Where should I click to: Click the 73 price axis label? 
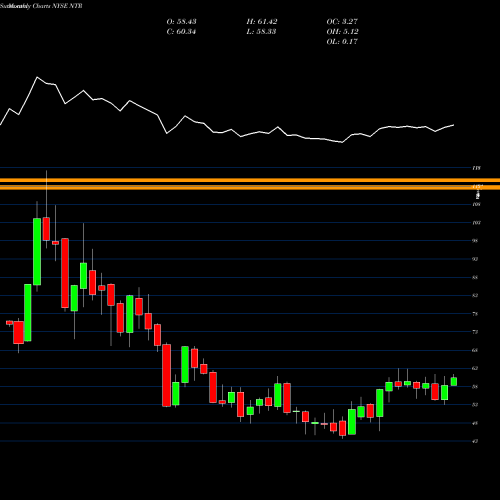coord(475,332)
